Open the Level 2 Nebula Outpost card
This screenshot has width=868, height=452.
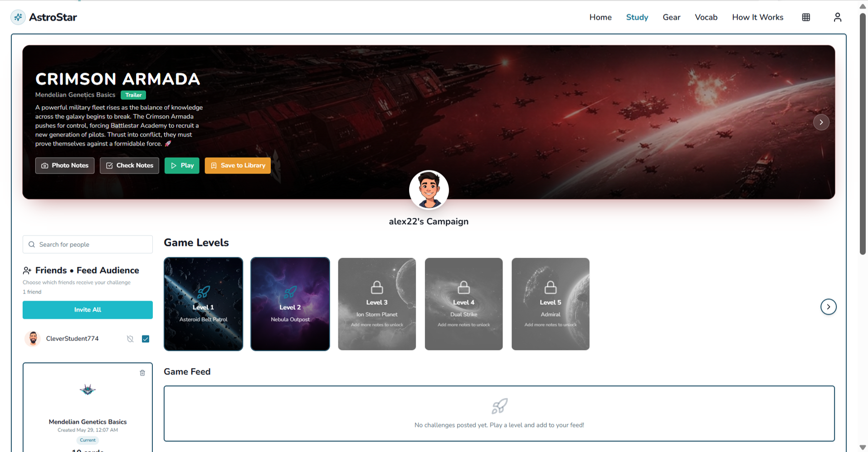(x=290, y=304)
